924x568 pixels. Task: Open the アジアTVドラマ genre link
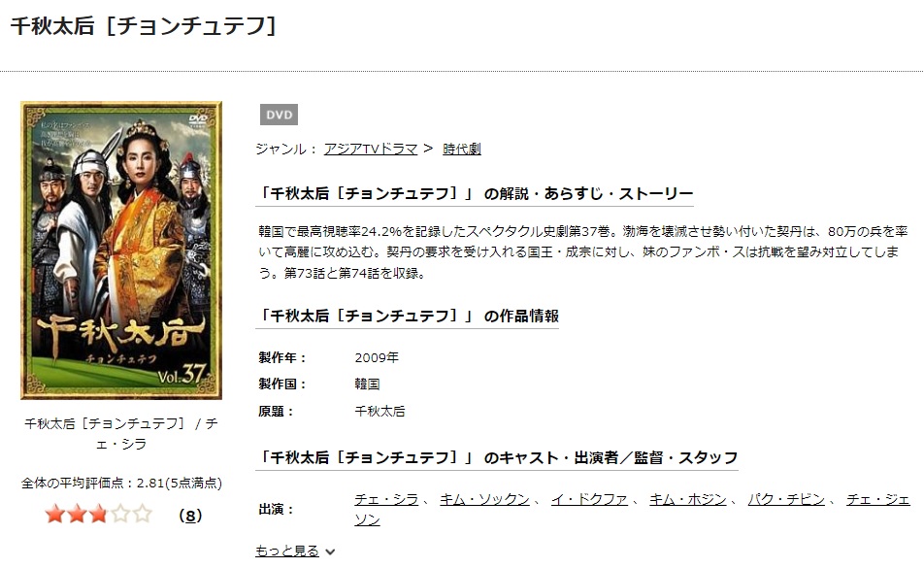click(371, 150)
